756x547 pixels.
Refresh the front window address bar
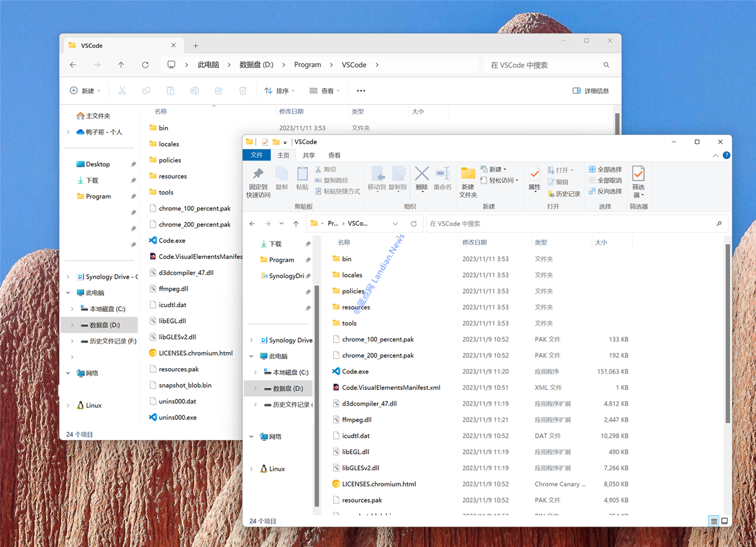tap(414, 224)
